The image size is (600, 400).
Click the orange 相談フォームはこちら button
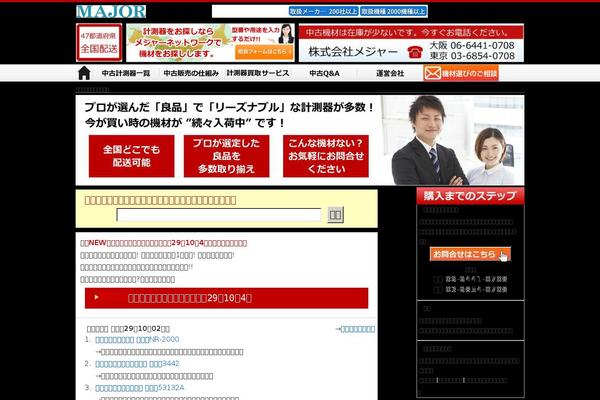click(x=264, y=51)
